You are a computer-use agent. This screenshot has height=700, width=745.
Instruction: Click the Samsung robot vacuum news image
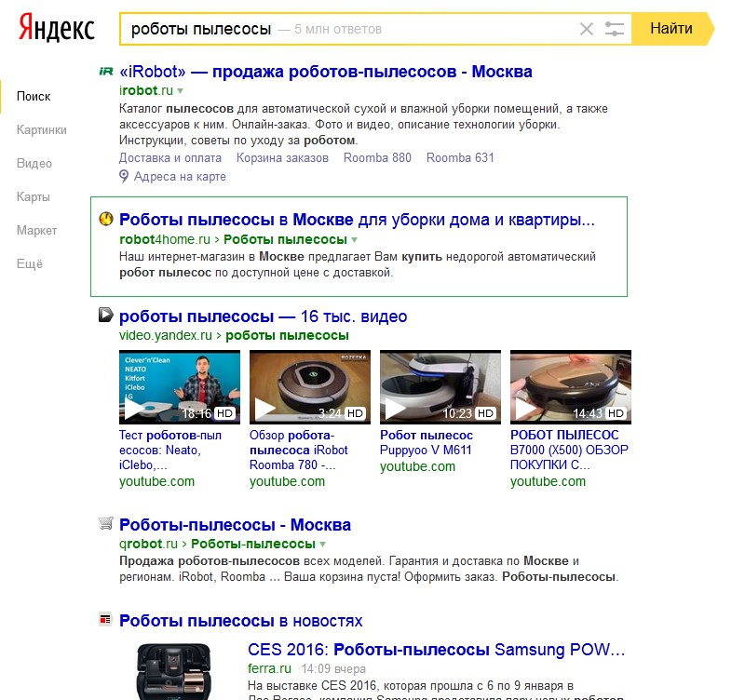[173, 670]
